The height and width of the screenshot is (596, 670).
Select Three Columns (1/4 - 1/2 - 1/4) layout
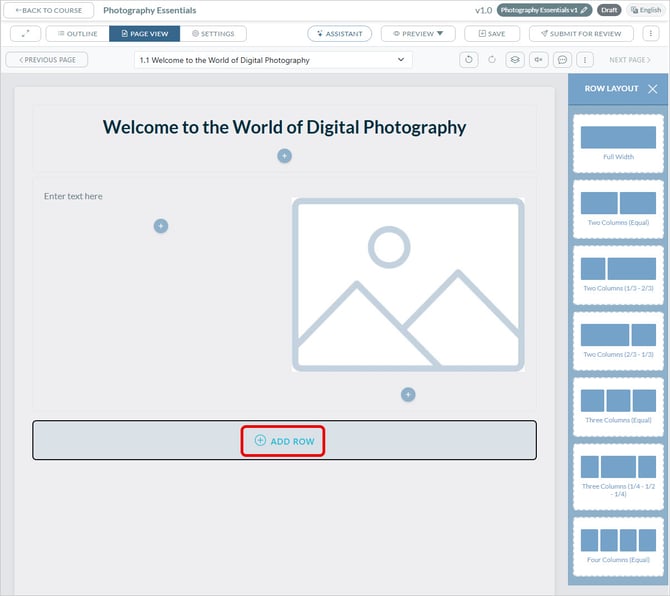pyautogui.click(x=618, y=477)
